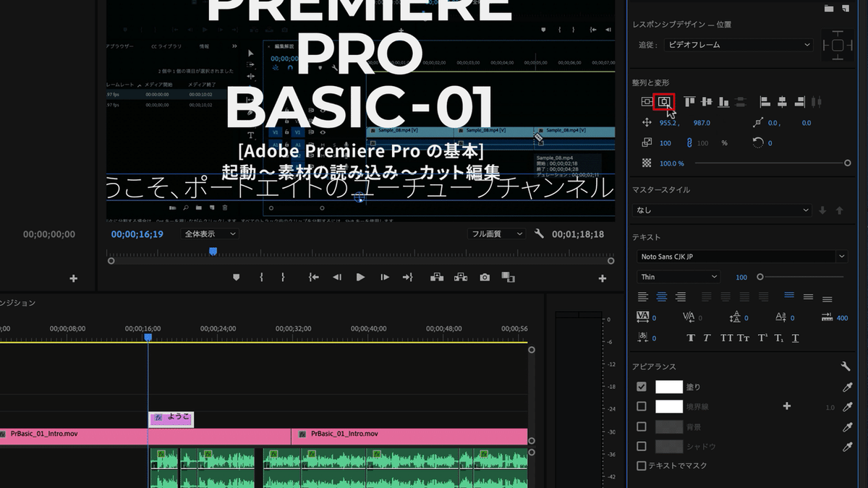
Task: Step forward one frame
Action: coord(385,277)
